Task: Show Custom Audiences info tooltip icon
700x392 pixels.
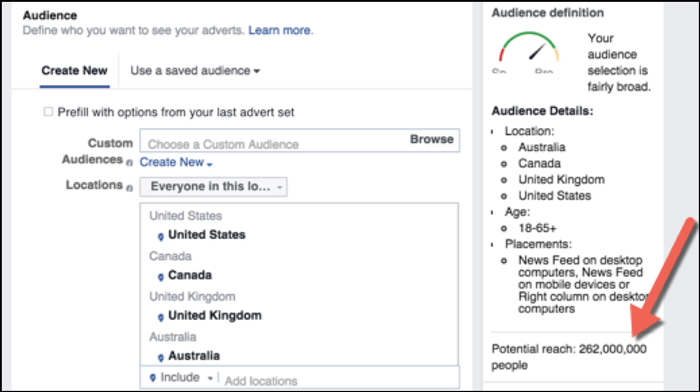Action: click(129, 163)
